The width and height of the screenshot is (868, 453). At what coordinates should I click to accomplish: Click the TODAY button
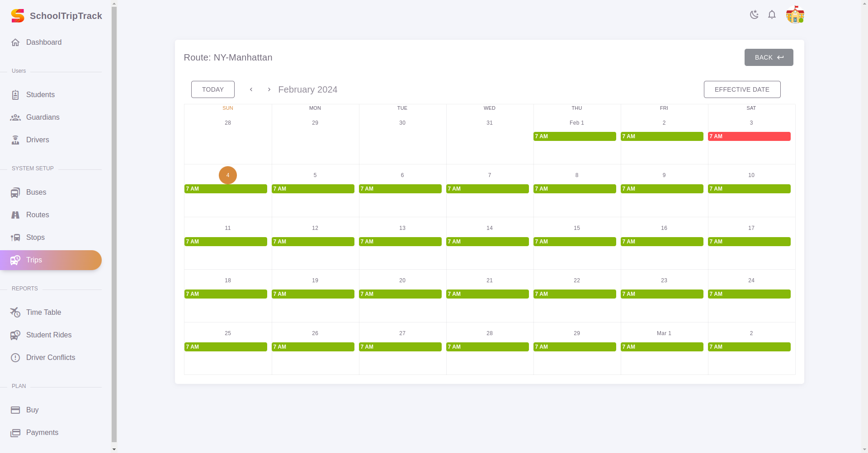[212, 89]
